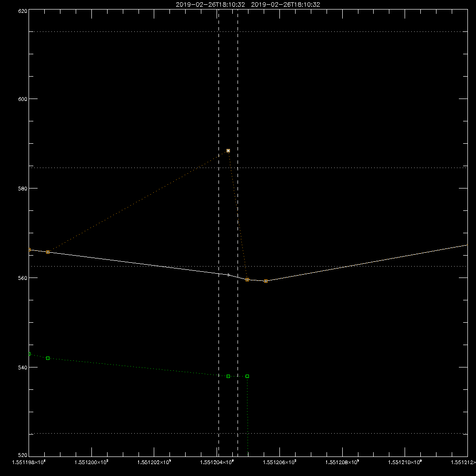The image size is (476, 476).
Task: Click the green marker where the green line drops vertically
Action: [248, 377]
